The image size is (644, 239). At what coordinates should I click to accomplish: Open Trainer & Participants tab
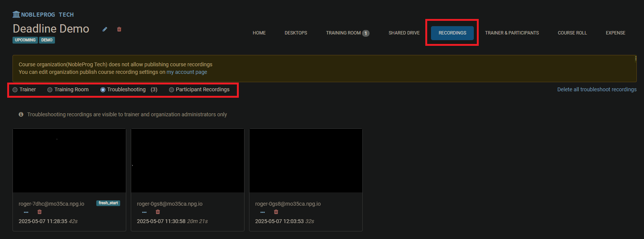(512, 33)
